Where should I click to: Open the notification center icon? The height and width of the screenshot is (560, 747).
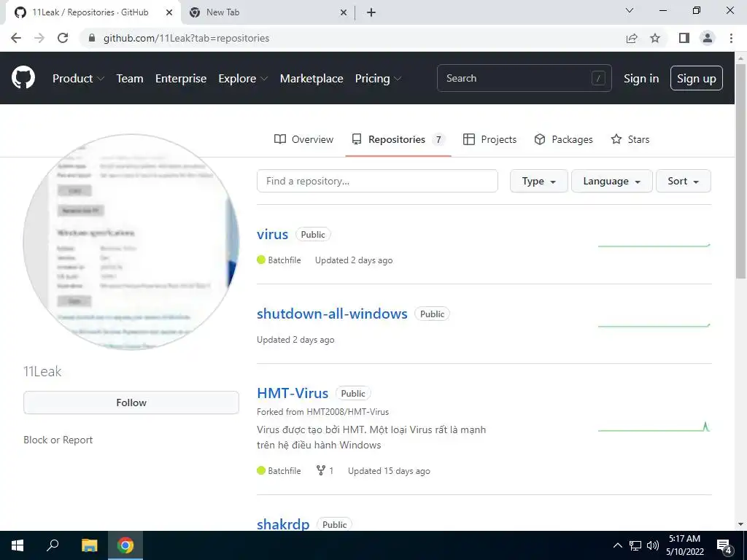(x=724, y=545)
